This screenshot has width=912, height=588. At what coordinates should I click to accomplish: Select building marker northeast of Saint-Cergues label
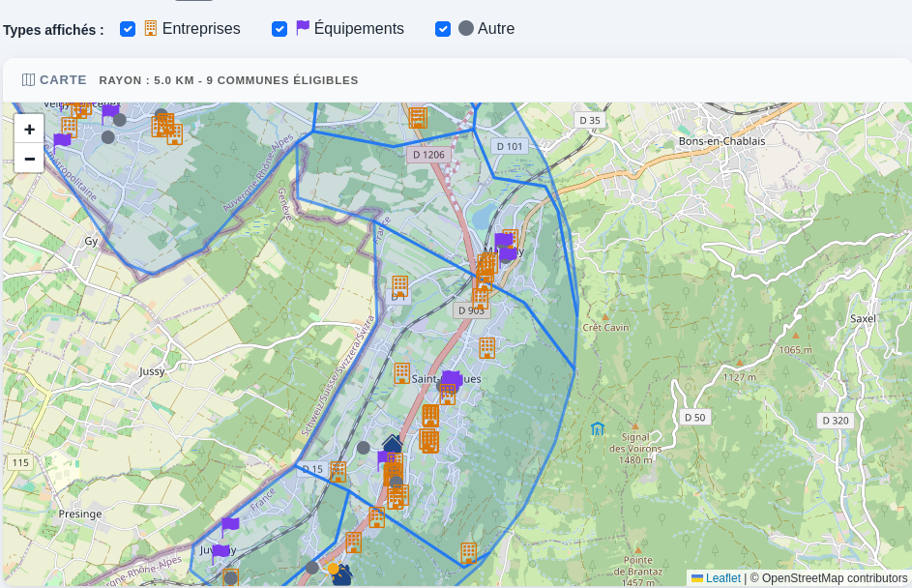(x=486, y=348)
